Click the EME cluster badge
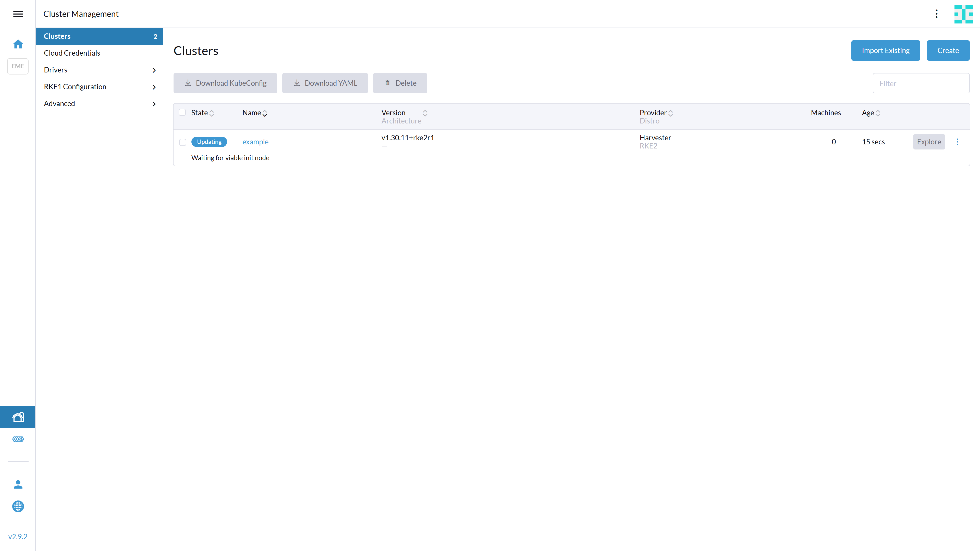Screen dimensions: 980x551 (18, 66)
